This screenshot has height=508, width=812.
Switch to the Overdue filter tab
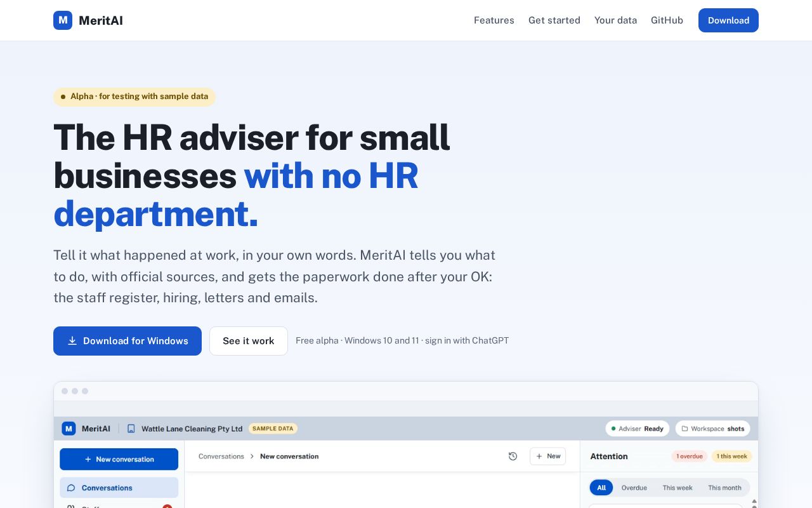tap(634, 488)
